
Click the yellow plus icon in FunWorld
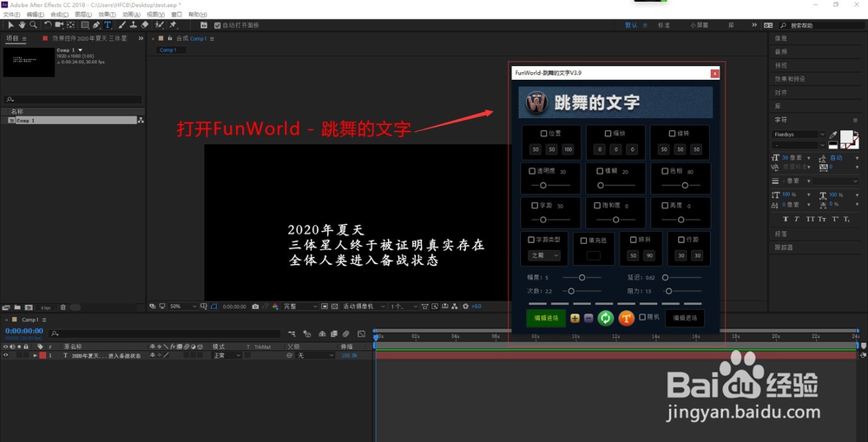point(575,318)
